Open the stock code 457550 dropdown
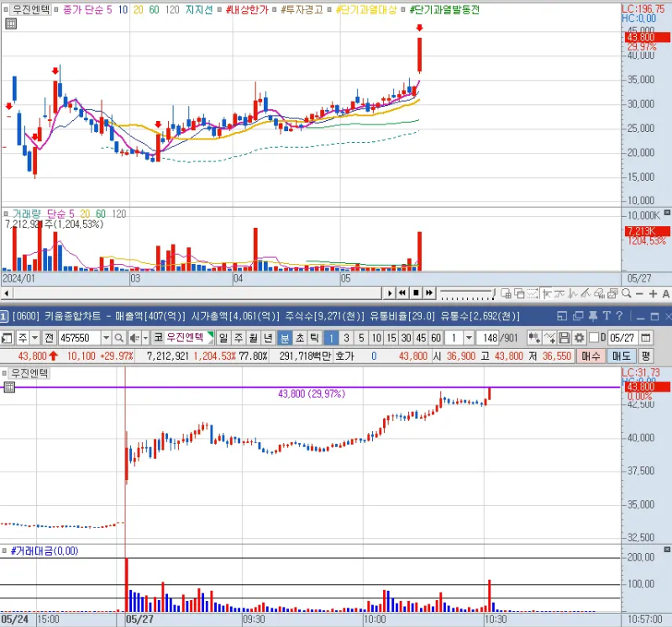 point(106,338)
